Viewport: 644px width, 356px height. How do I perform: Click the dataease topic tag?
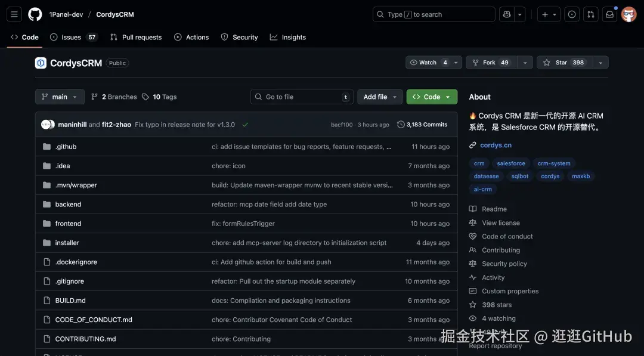pos(487,176)
